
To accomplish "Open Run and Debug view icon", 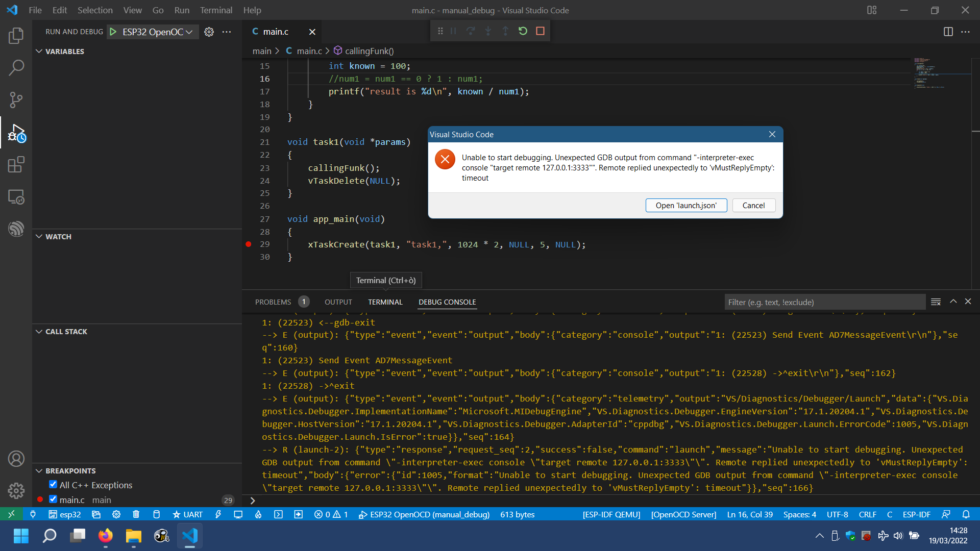I will tap(16, 133).
